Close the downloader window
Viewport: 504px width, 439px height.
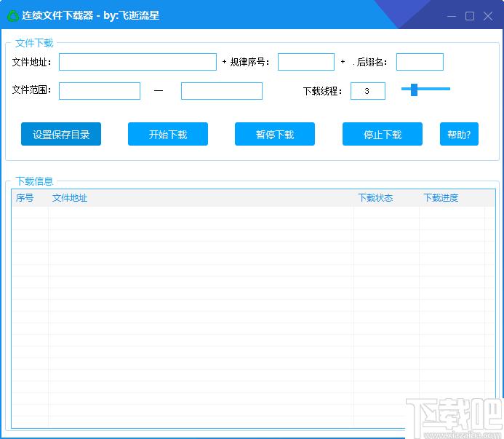pyautogui.click(x=487, y=16)
